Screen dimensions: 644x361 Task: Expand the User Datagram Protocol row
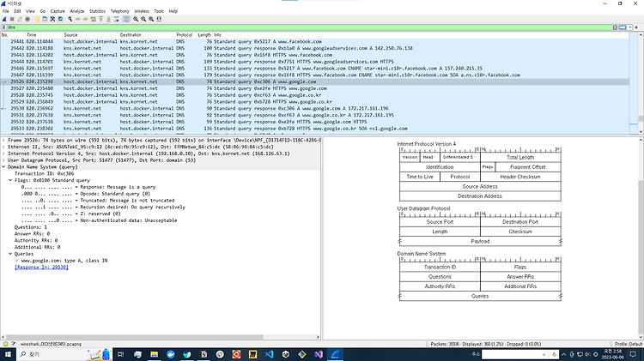click(x=3, y=160)
